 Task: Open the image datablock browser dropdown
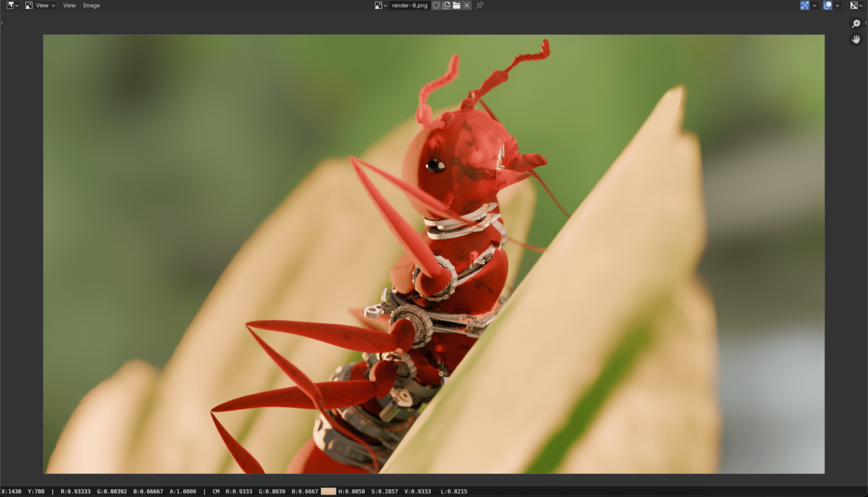click(x=380, y=5)
